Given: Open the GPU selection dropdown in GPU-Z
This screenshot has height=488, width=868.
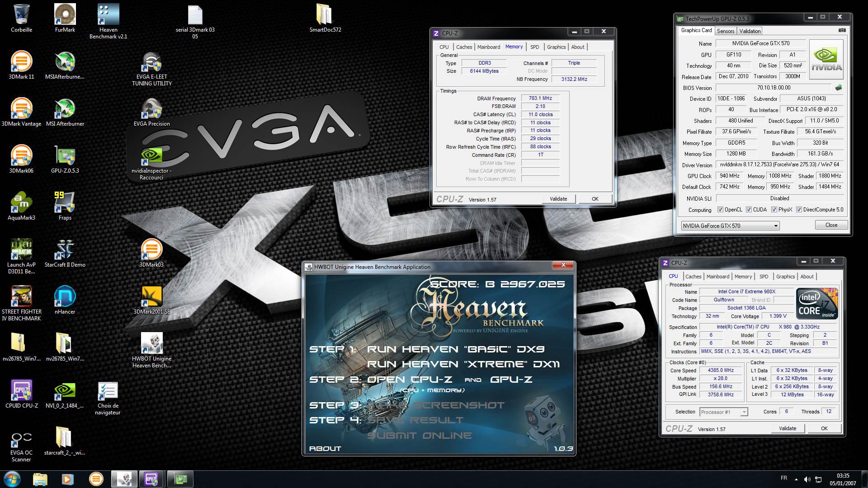Looking at the screenshot, I should click(x=730, y=225).
